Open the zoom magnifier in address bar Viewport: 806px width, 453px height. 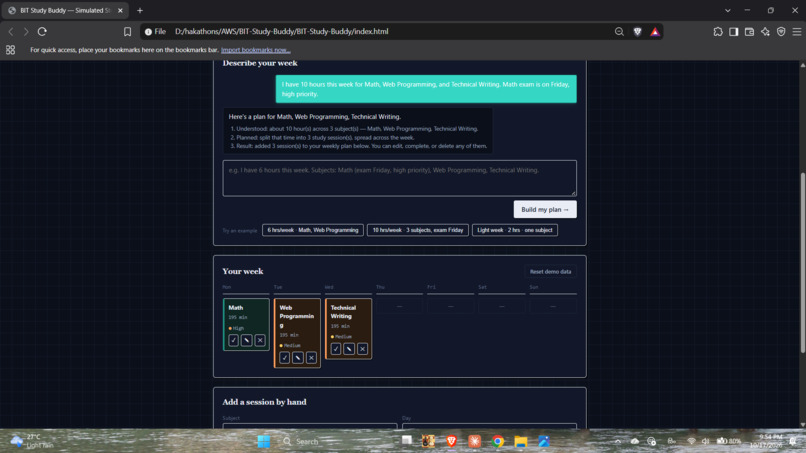pos(619,31)
